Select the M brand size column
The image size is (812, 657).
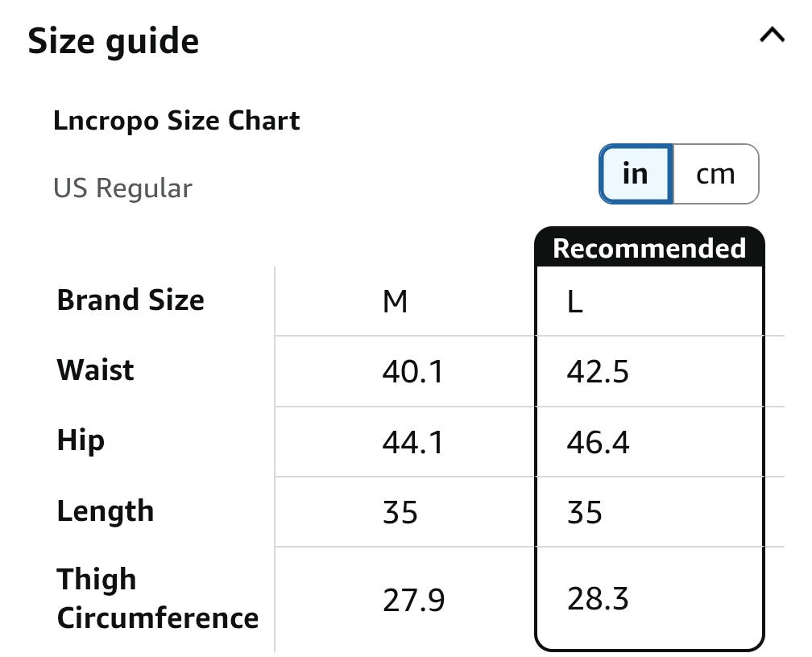tap(395, 302)
